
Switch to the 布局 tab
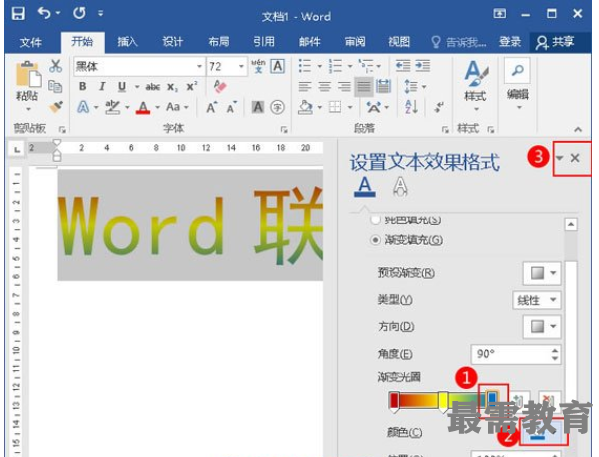(219, 42)
